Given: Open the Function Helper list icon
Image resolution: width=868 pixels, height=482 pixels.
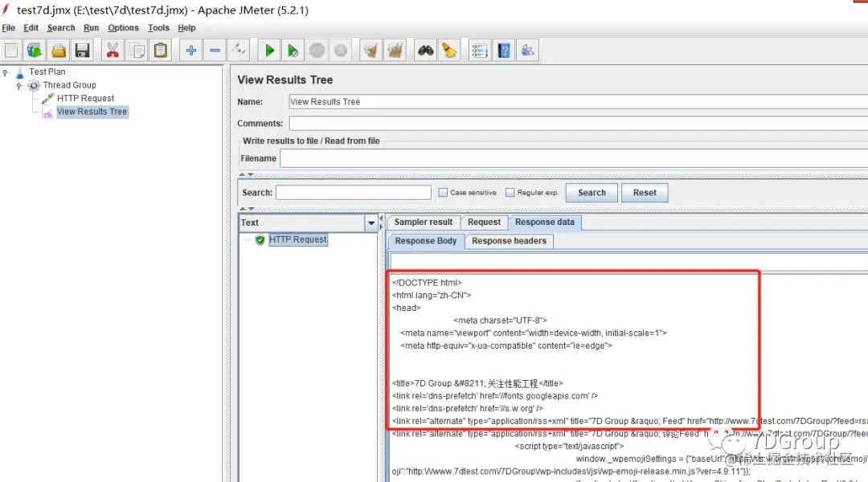Looking at the screenshot, I should 479,51.
